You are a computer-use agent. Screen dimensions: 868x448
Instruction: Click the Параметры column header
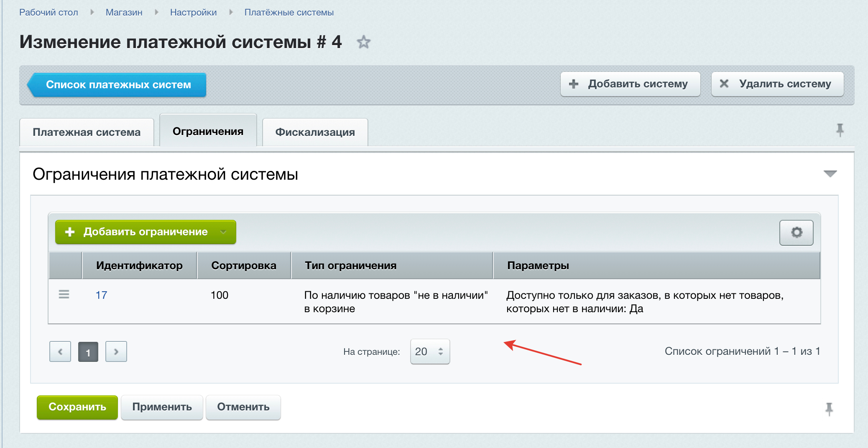[x=656, y=265]
